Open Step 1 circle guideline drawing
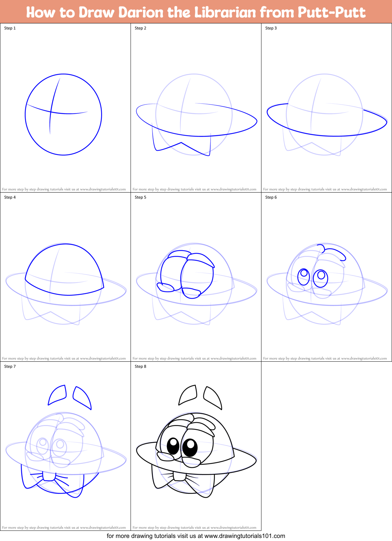 pos(63,115)
